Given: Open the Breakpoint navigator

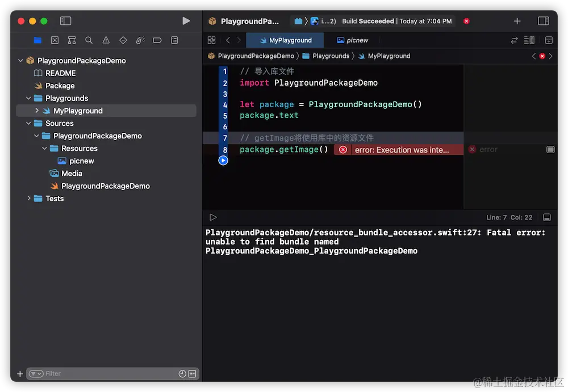Looking at the screenshot, I should pos(157,40).
